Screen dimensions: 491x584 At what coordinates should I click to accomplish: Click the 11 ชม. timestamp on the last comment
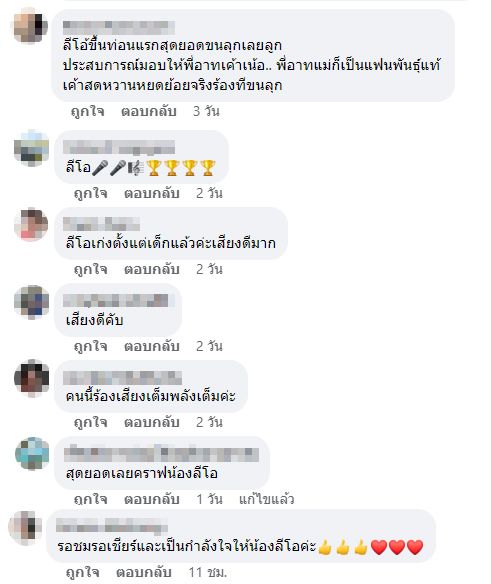[208, 572]
